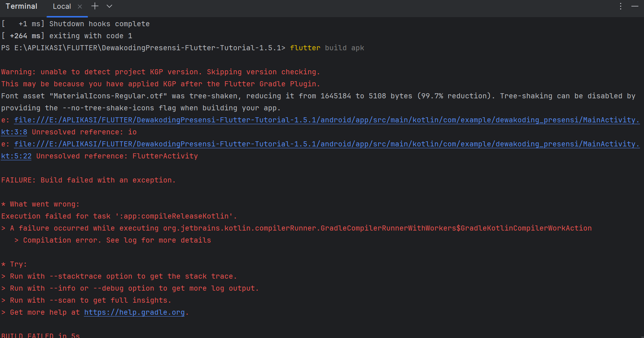644x338 pixels.
Task: Click the Compilation error details line
Action: 117,240
